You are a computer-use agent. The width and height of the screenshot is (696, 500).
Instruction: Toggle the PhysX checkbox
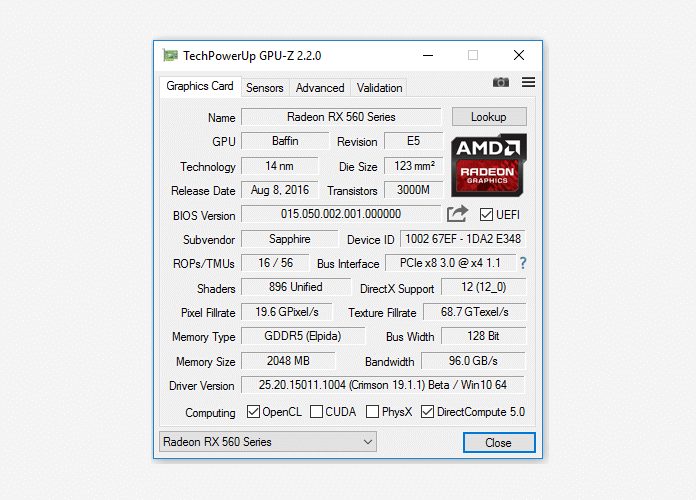pyautogui.click(x=372, y=412)
